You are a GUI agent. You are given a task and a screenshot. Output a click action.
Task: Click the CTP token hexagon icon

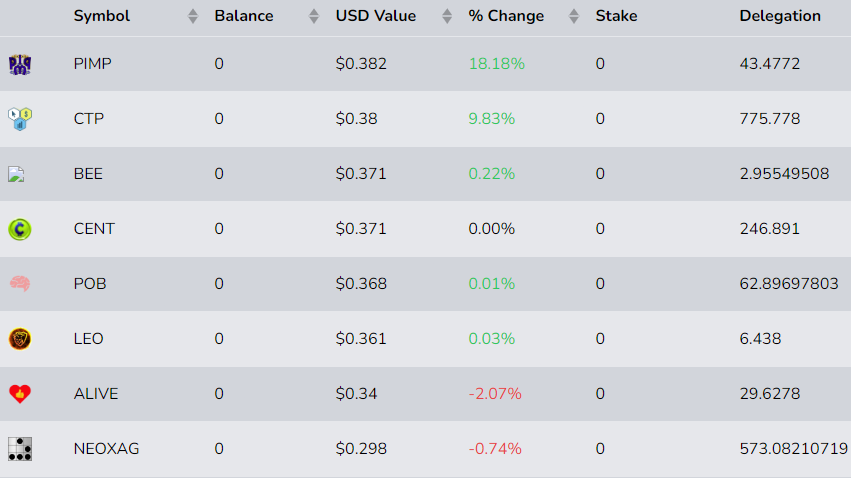click(x=20, y=119)
